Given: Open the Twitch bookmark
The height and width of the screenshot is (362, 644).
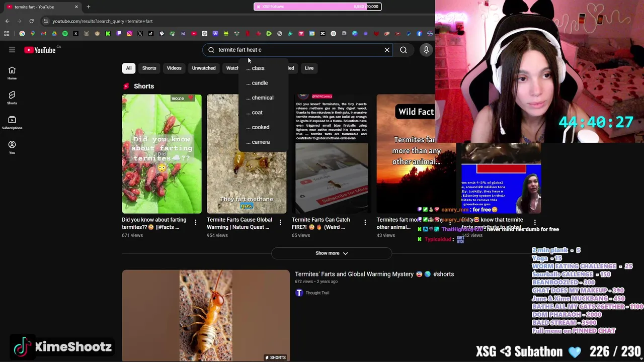Looking at the screenshot, I should click(119, 34).
